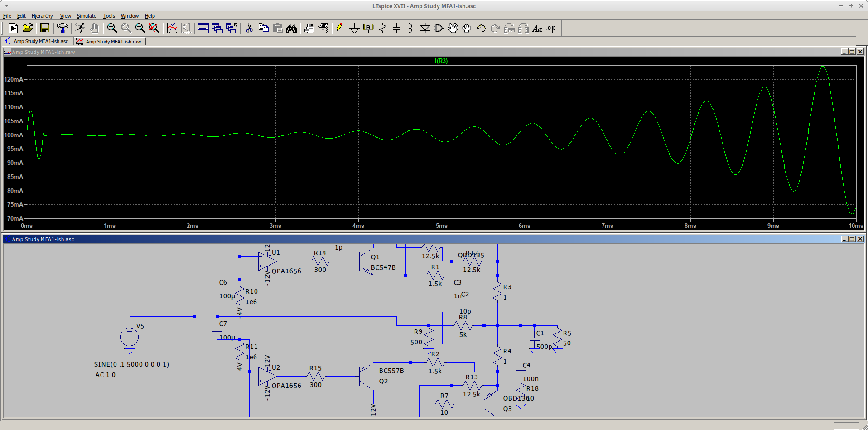The image size is (868, 430).
Task: Open the Edit menu
Action: pyautogui.click(x=21, y=16)
